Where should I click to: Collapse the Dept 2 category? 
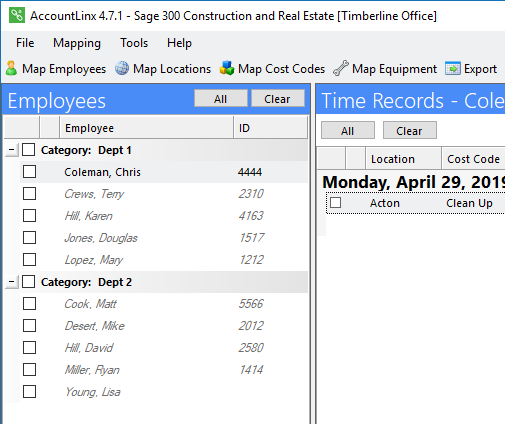(11, 282)
